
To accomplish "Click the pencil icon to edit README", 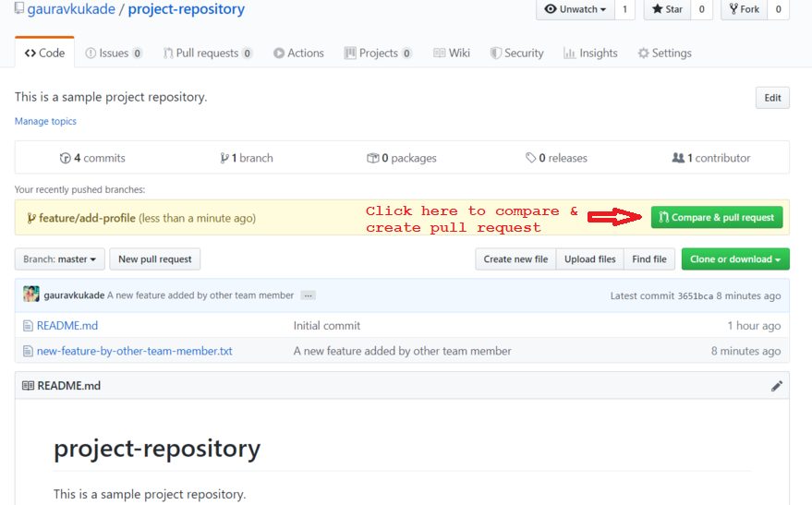I will coord(776,386).
